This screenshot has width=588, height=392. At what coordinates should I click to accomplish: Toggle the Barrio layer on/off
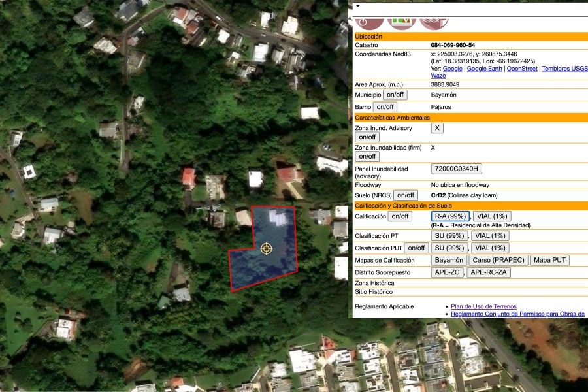(385, 107)
